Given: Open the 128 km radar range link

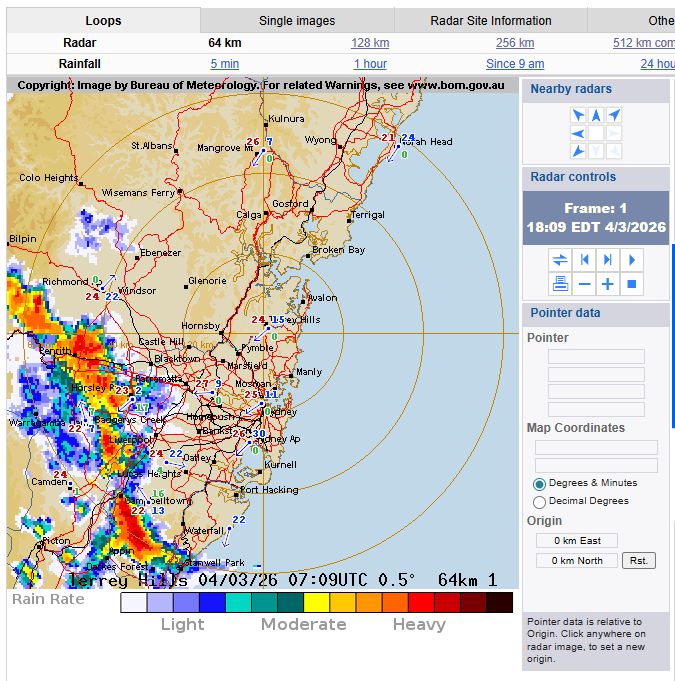Looking at the screenshot, I should 370,43.
